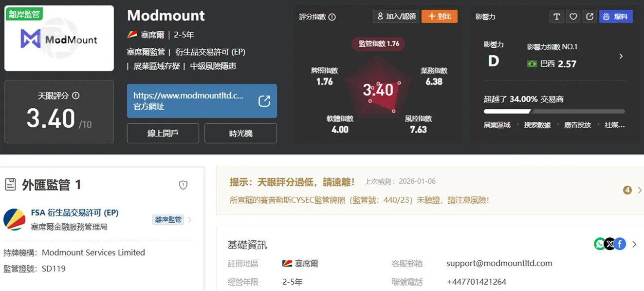The image size is (644, 291).
Task: Click the 持牌機構 Modmount Services Limited text
Action: [74, 252]
